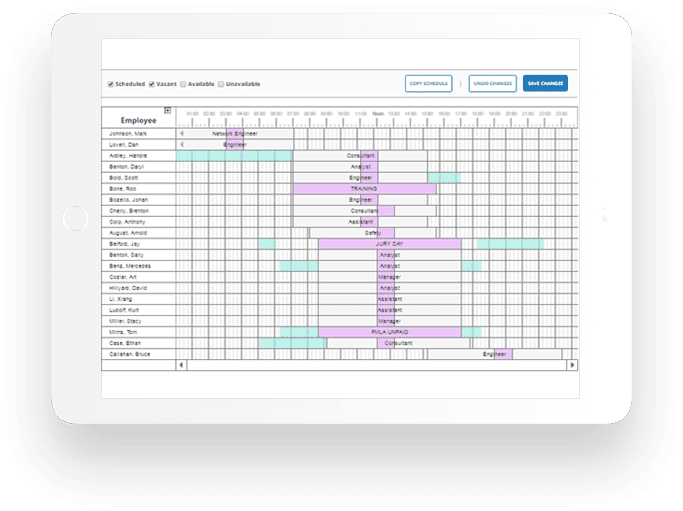
Task: Select employee Case, Ethan
Action: tap(125, 343)
